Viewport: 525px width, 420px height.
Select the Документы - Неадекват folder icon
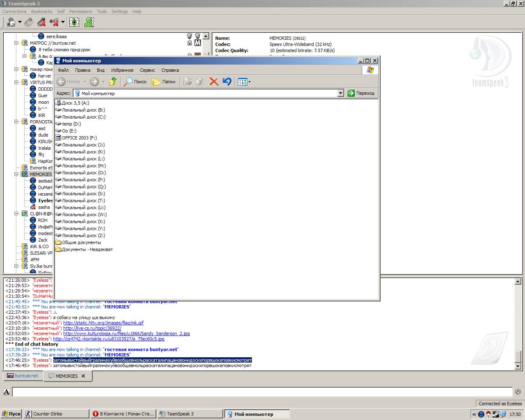click(x=58, y=249)
